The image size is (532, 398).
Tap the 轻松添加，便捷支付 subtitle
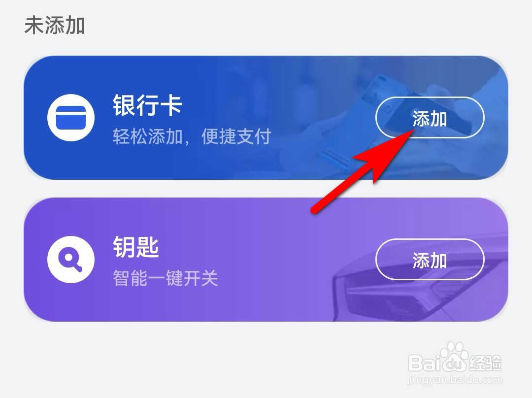point(192,136)
